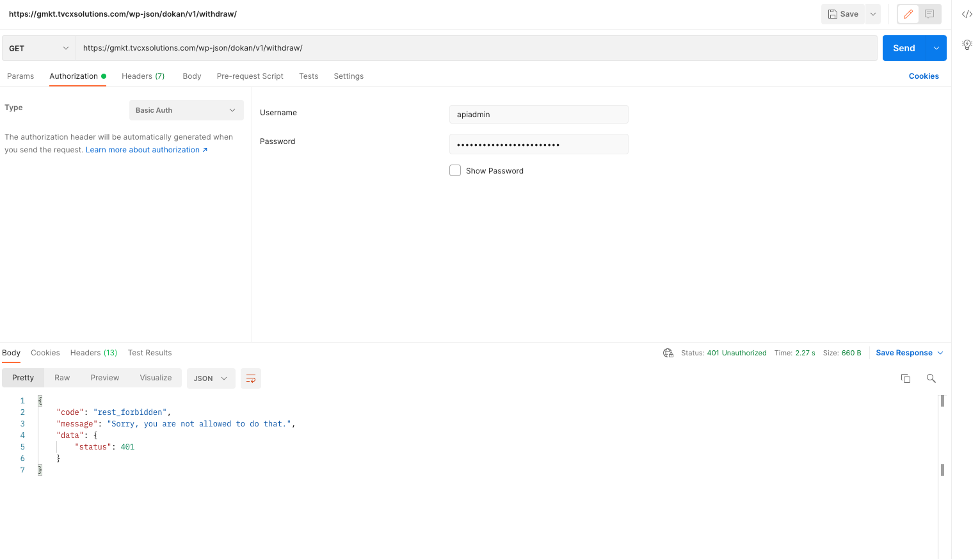The image size is (980, 559).
Task: Copy response with the copy icon
Action: pyautogui.click(x=906, y=378)
